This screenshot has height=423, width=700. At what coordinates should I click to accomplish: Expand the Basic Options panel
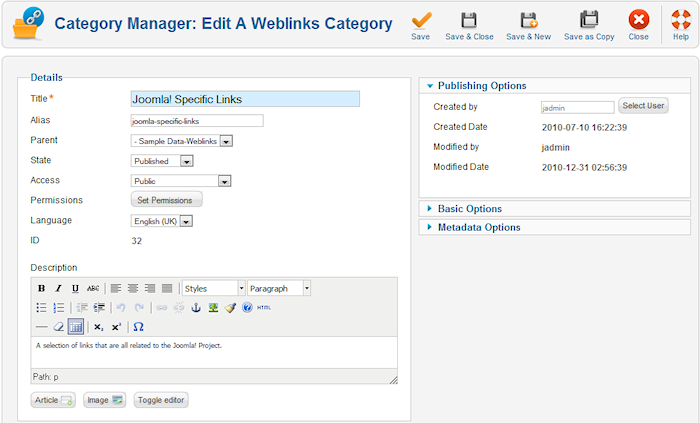554,209
